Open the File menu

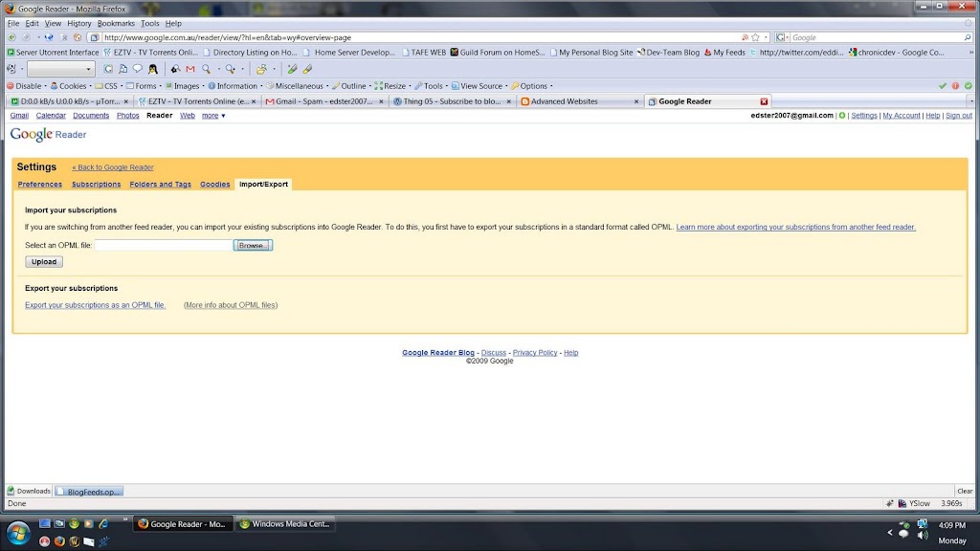13,24
